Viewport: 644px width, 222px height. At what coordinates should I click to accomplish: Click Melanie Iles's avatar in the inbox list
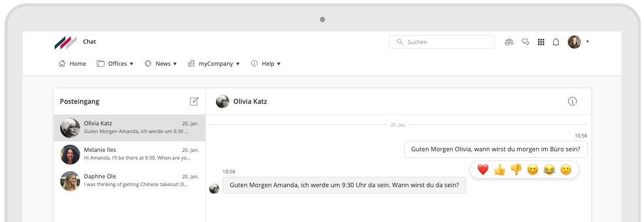[70, 155]
